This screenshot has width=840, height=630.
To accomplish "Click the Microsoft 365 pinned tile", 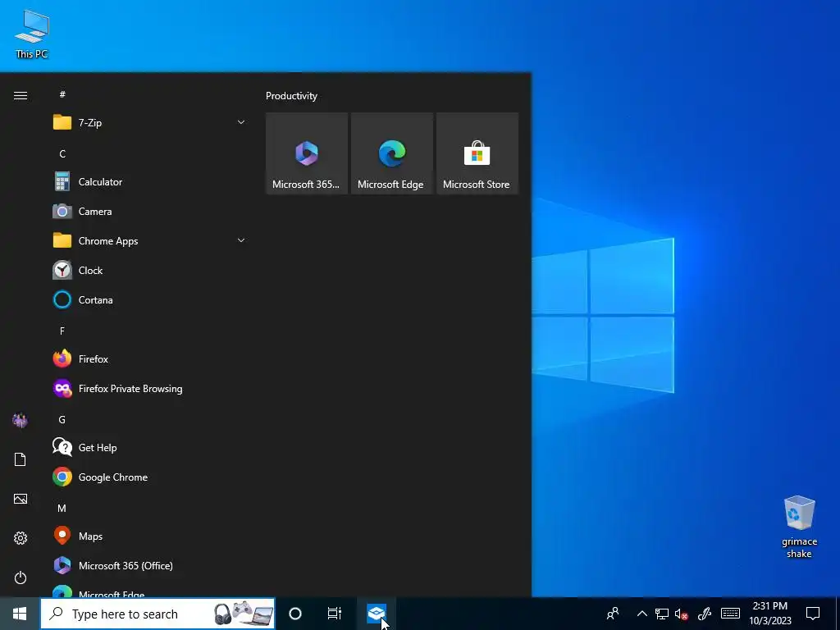I will point(307,153).
